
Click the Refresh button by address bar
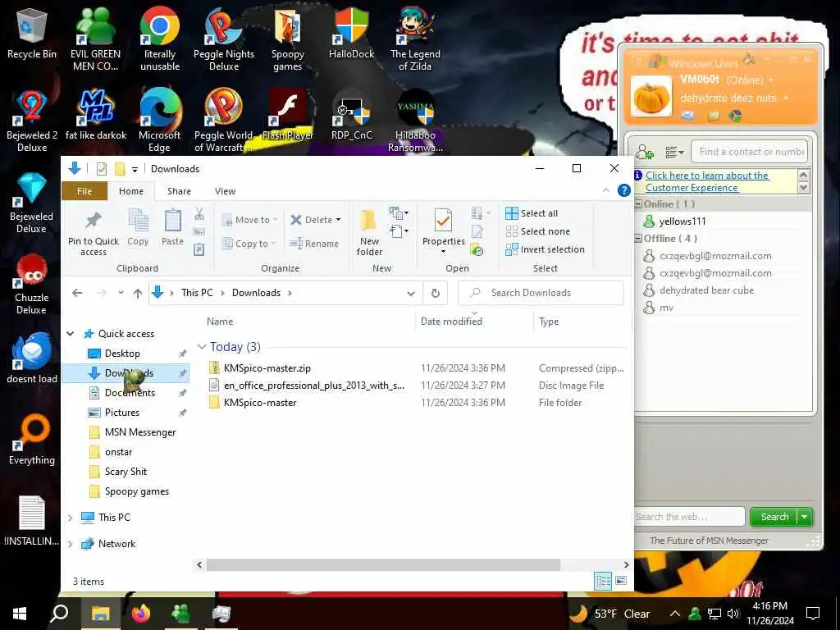pyautogui.click(x=436, y=294)
